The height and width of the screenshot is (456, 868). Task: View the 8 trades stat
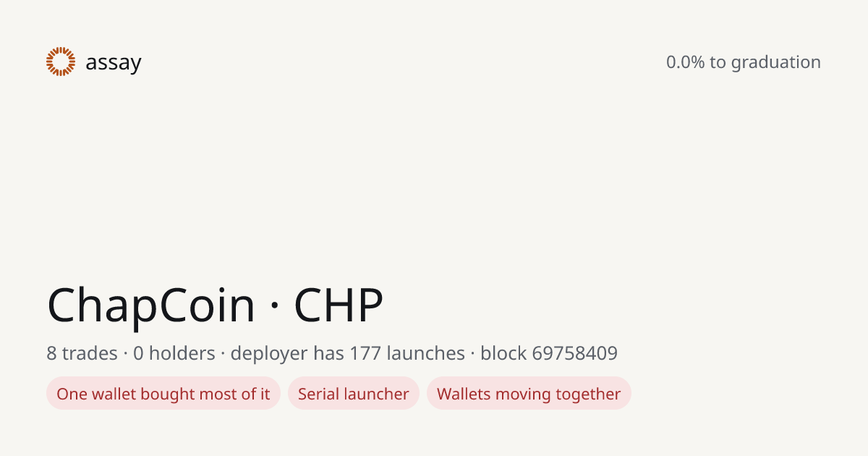[82, 353]
